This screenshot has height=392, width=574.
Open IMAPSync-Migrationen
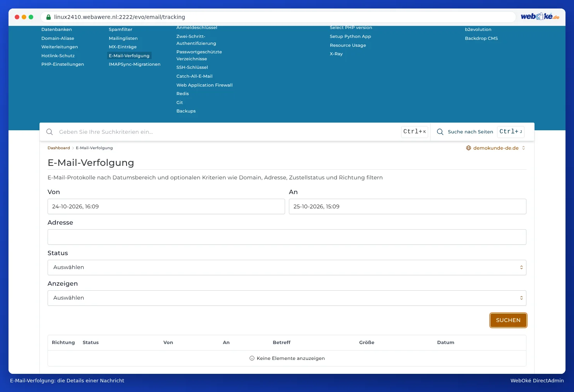pos(135,64)
